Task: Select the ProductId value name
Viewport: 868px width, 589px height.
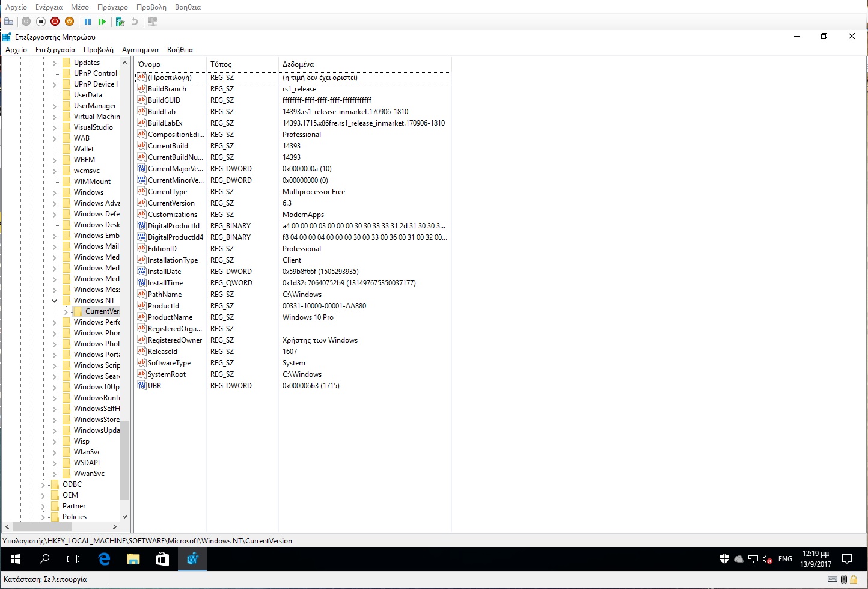Action: click(x=164, y=306)
